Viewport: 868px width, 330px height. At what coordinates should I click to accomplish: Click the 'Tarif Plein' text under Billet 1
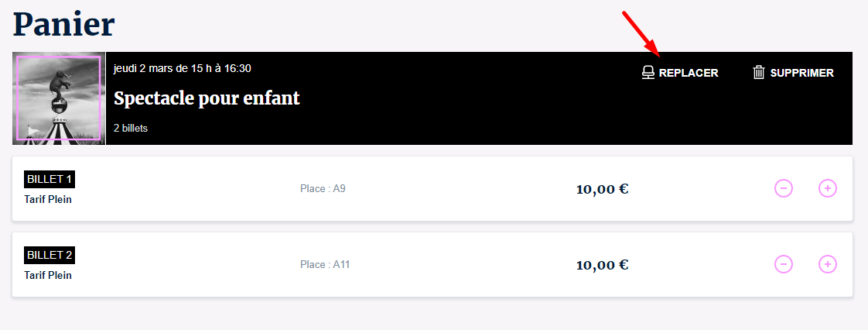tap(48, 199)
